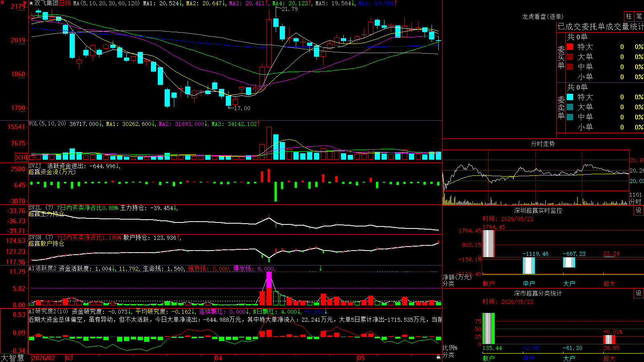Select the 分时走势 panel title
The width and height of the screenshot is (644, 362).
(543, 144)
